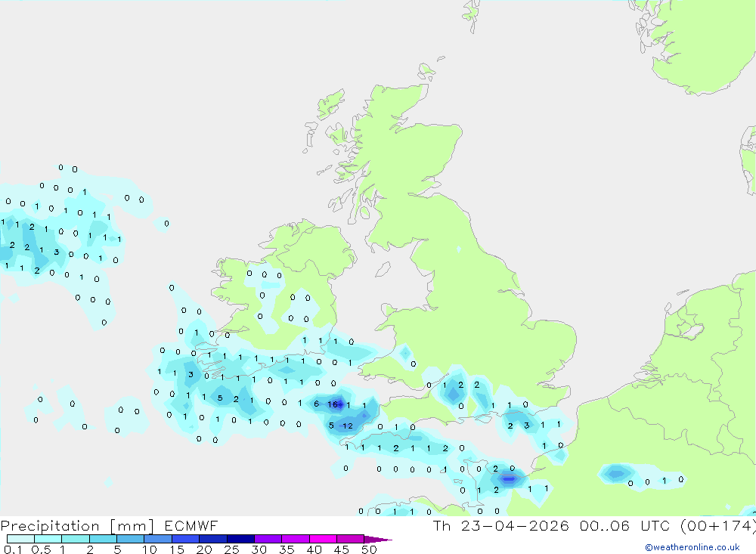Click the legend label '45'
The height and width of the screenshot is (554, 756).
pos(342,549)
